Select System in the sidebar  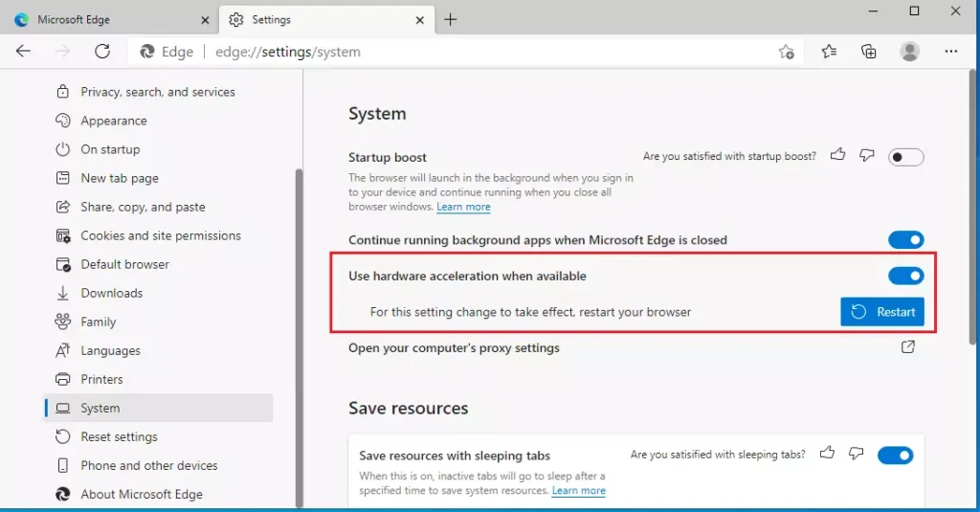(x=158, y=408)
